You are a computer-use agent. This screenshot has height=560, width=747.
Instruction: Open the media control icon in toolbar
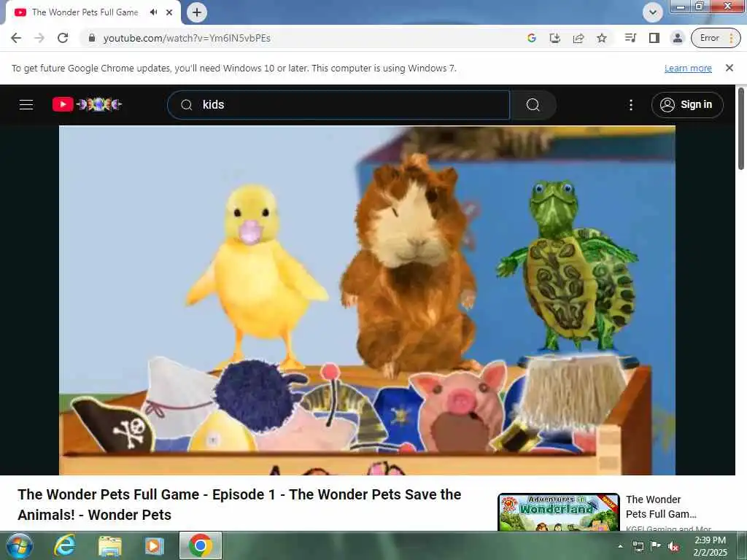coord(630,38)
